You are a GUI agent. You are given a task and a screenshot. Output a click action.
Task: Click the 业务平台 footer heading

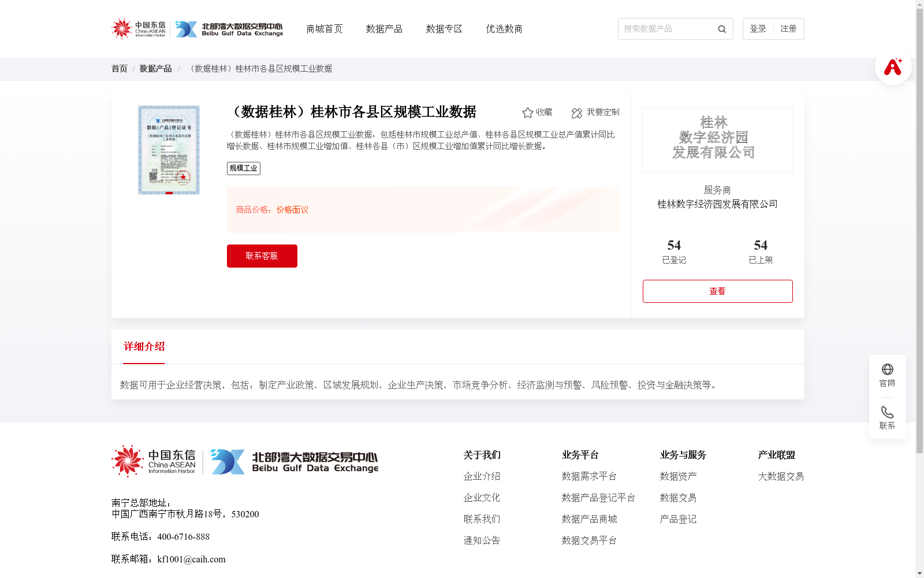pos(580,455)
